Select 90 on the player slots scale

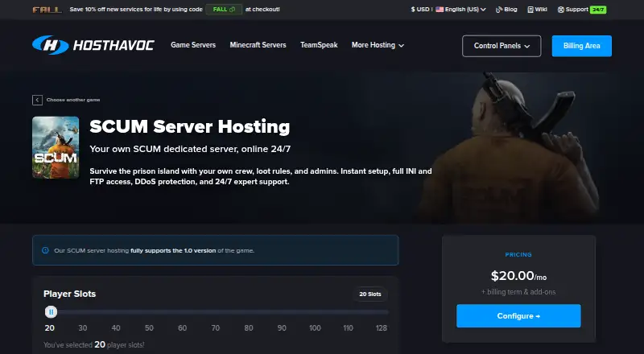282,327
